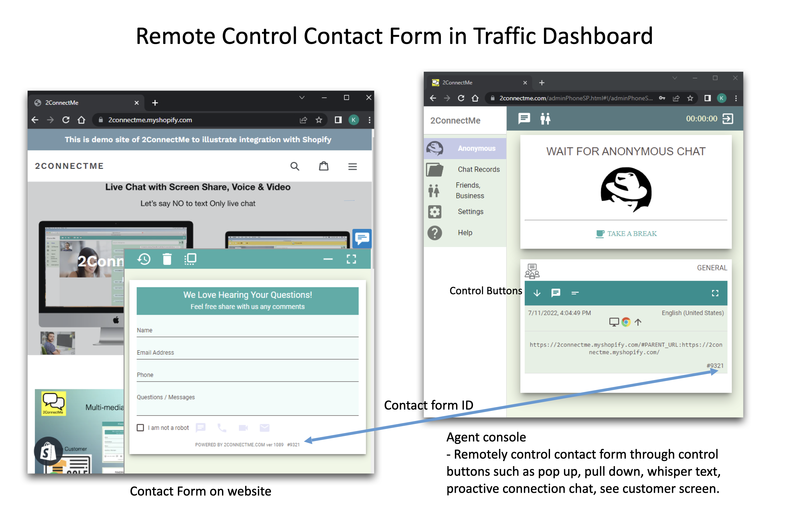Click the 2ConnectMe tab in the agent browser
The image size is (812, 508).
click(x=480, y=82)
